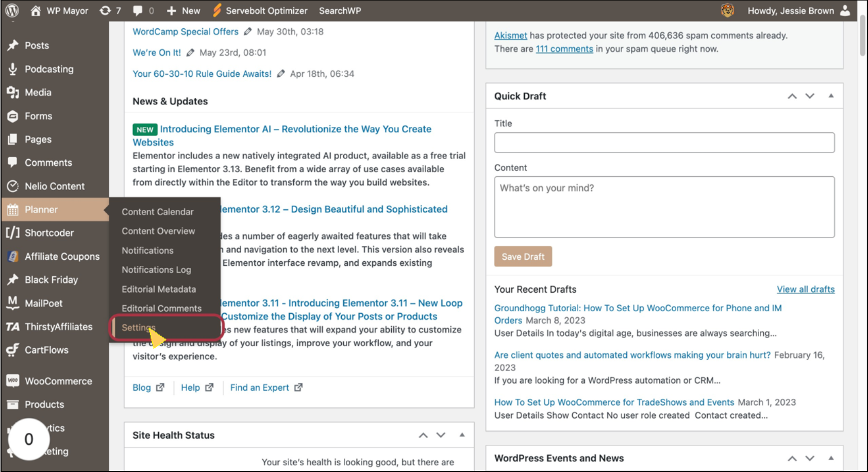
Task: Move Site Health Status panel up
Action: point(423,435)
